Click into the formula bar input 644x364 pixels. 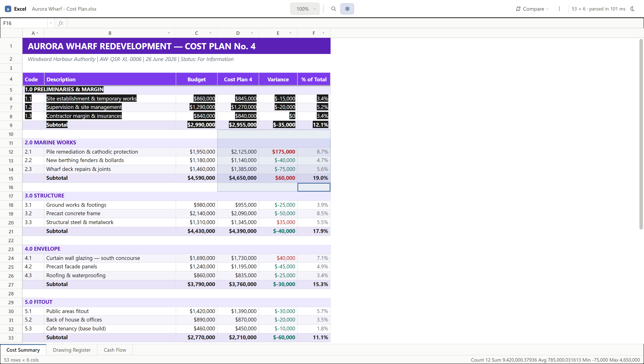[x=355, y=23]
